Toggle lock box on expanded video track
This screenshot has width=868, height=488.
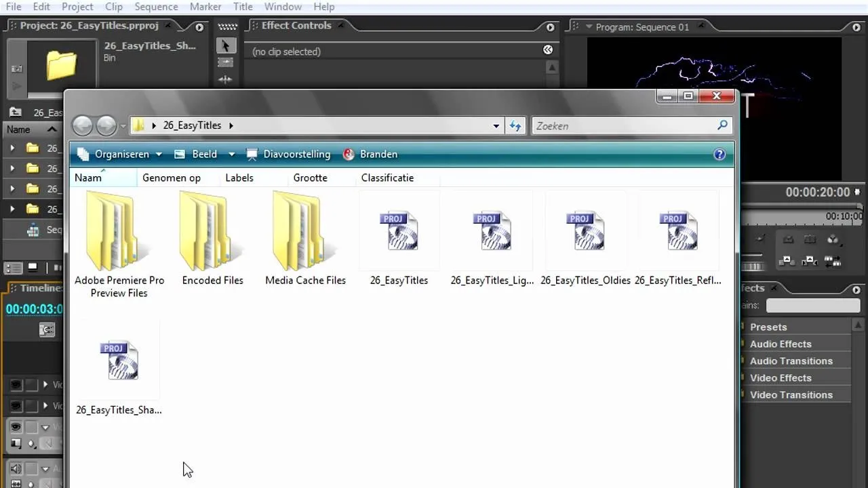[x=32, y=428]
